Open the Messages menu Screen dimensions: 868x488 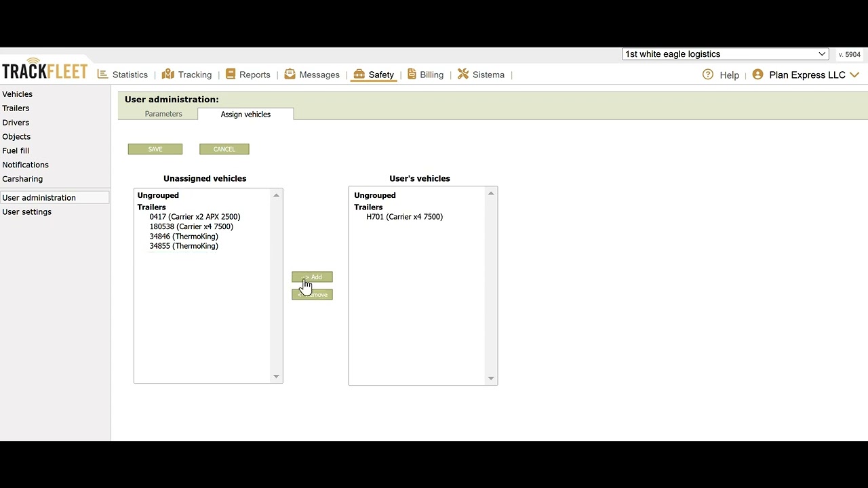pyautogui.click(x=319, y=75)
